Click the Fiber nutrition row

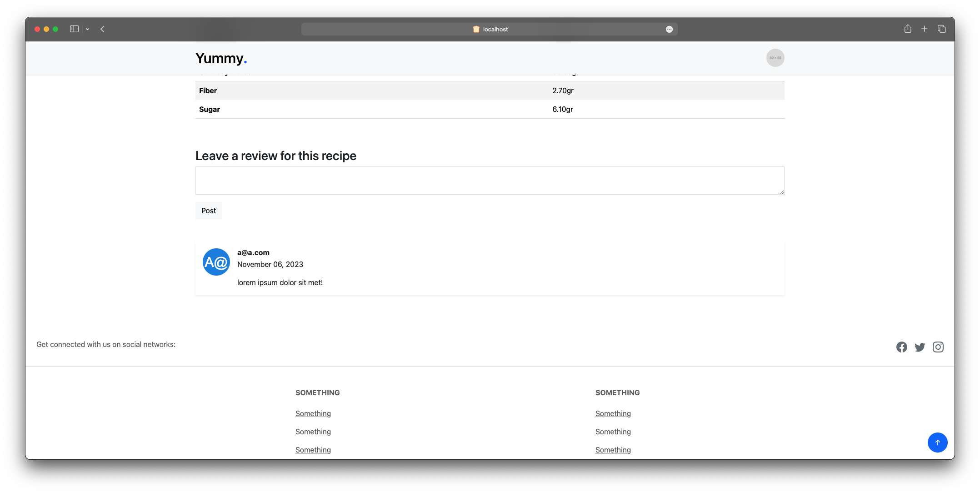tap(490, 91)
